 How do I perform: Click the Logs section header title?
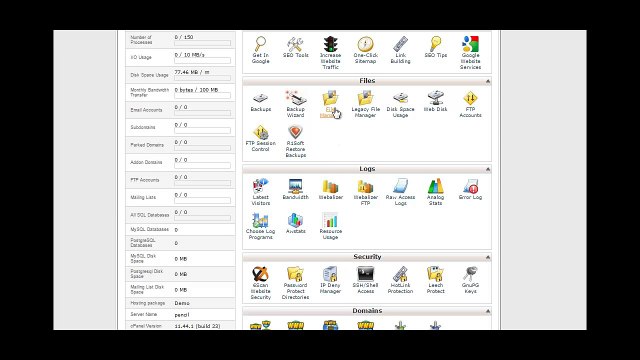coord(367,169)
